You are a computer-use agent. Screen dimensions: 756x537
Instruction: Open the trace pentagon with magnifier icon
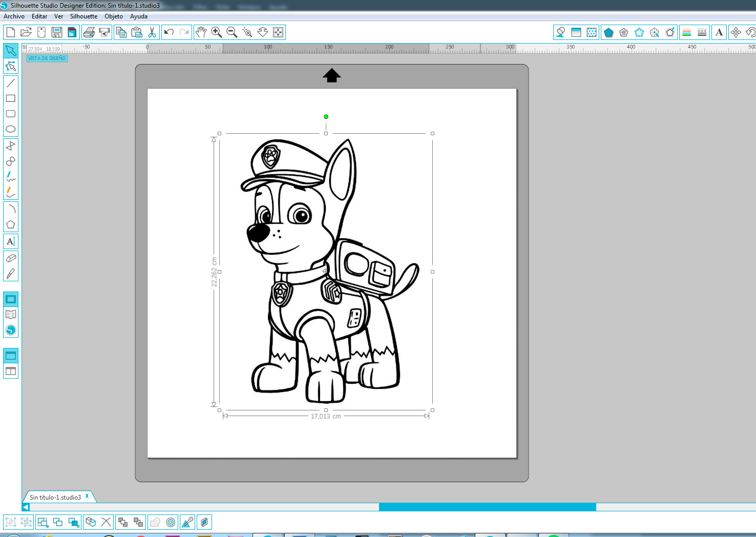[x=655, y=32]
